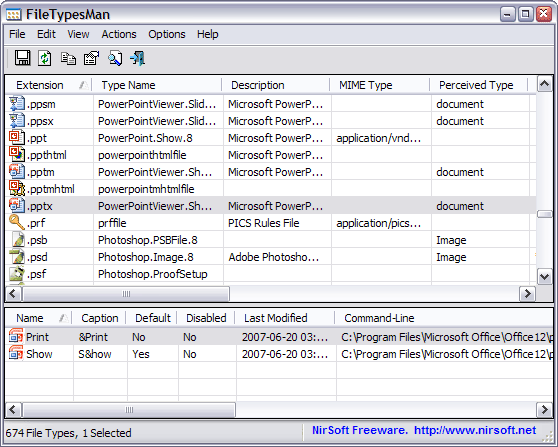This screenshot has height=447, width=558.
Task: Select the Show action row
Action: tap(279, 354)
